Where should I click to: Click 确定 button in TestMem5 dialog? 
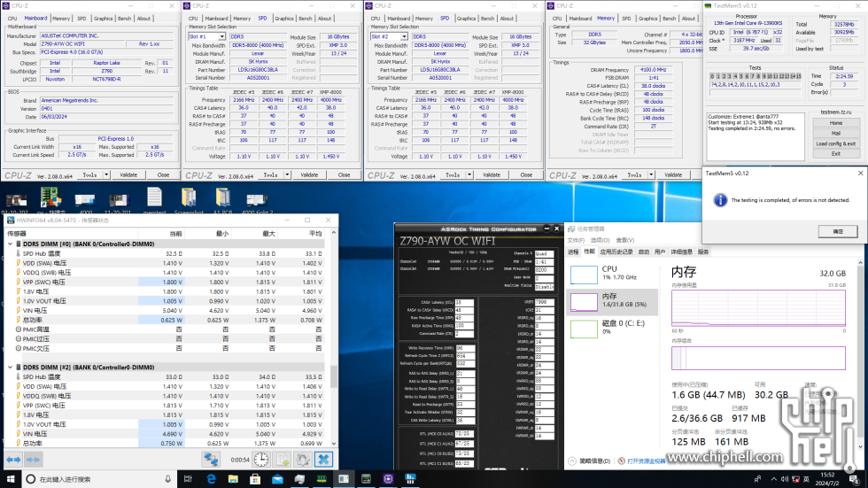tap(838, 231)
